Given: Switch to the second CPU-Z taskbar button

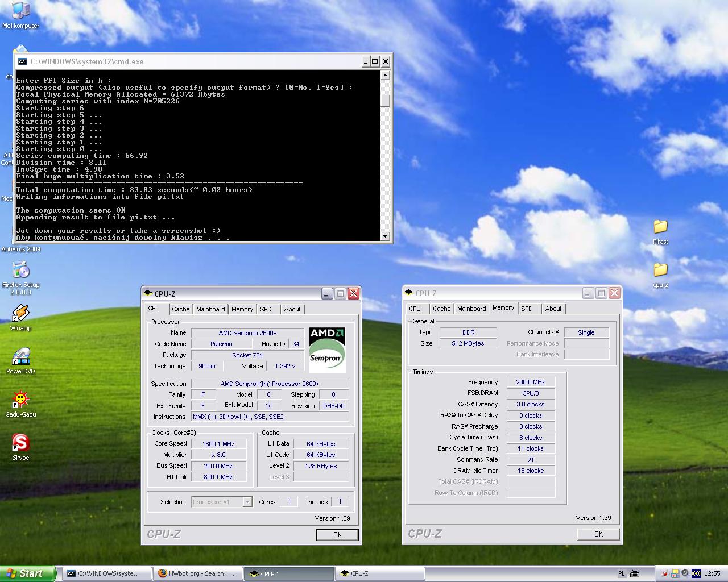Looking at the screenshot, I should point(380,573).
